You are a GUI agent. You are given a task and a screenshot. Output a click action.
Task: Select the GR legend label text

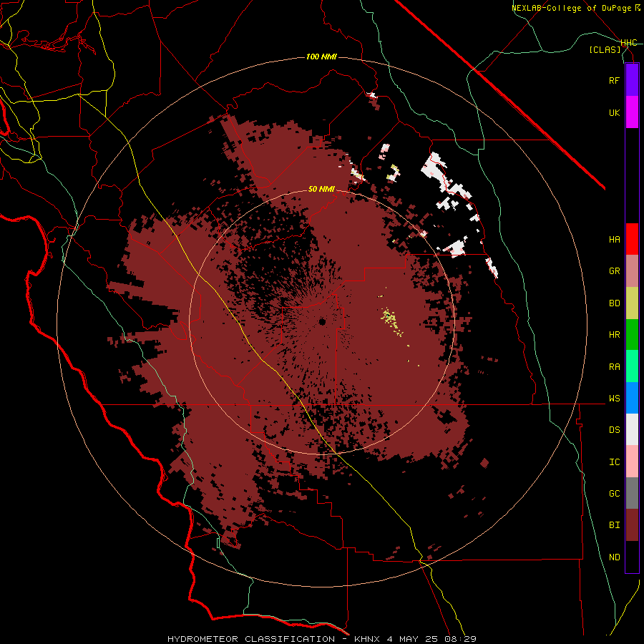coord(614,271)
